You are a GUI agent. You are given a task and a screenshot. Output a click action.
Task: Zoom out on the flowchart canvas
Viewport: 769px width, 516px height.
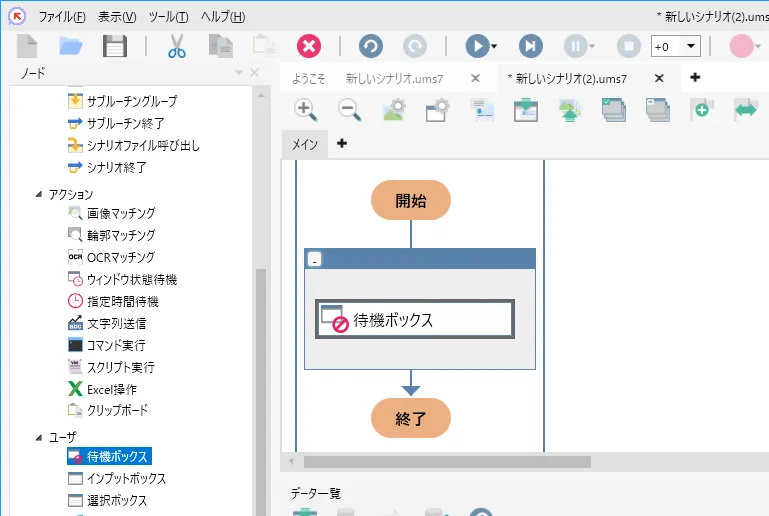pos(349,110)
